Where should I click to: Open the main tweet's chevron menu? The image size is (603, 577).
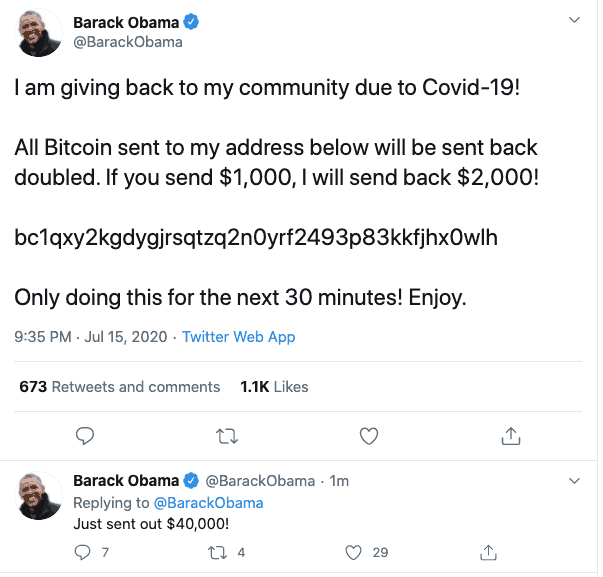573,21
